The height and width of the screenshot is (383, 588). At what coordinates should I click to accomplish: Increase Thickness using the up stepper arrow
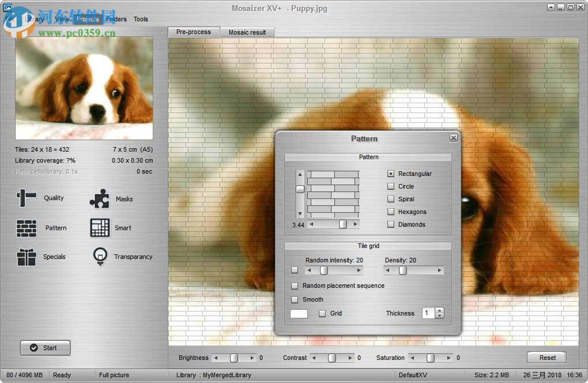(439, 310)
